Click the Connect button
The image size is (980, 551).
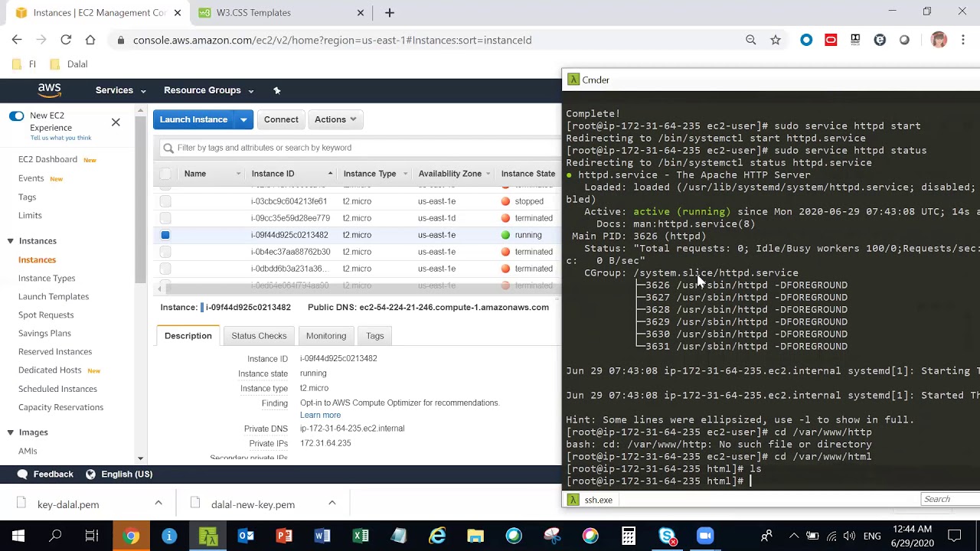click(x=281, y=119)
